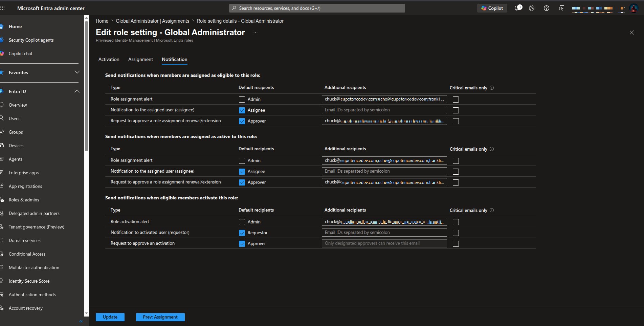Show info for active Critical emails only
Viewport: 644px width, 326px height.
pyautogui.click(x=492, y=149)
